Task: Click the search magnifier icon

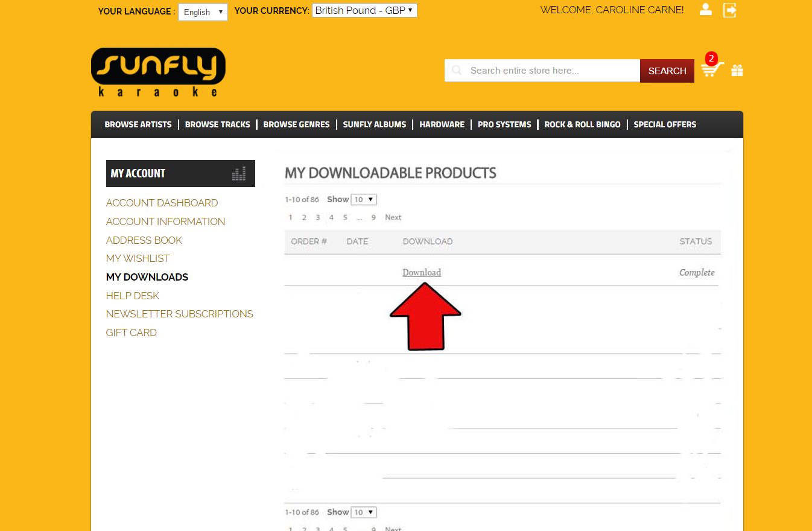Action: [457, 71]
